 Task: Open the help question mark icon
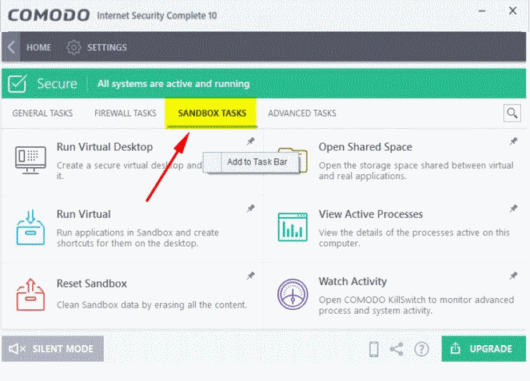tap(421, 349)
